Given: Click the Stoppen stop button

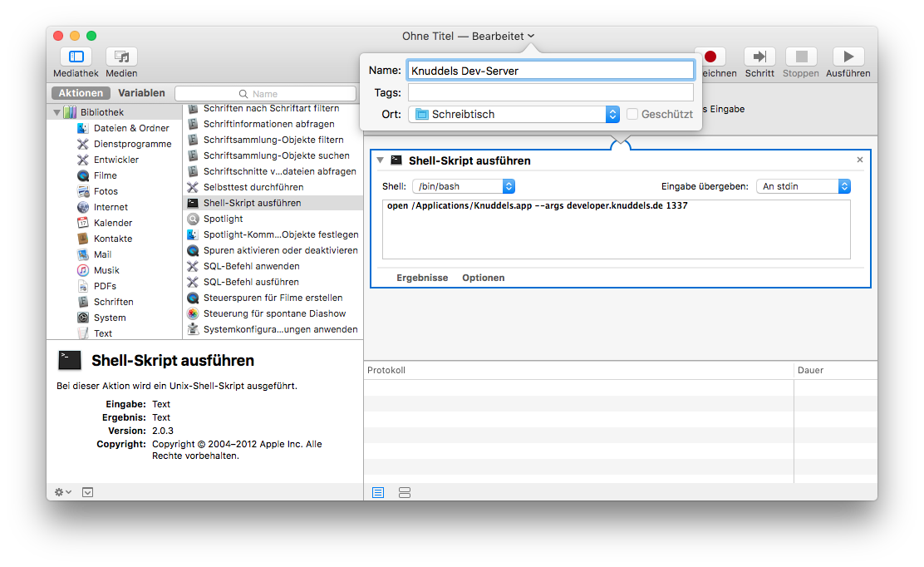Looking at the screenshot, I should [801, 57].
